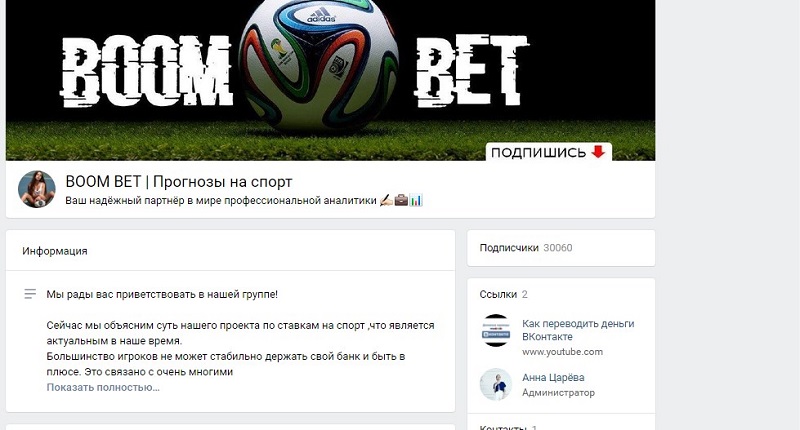Open the Контакты section header

(503, 427)
